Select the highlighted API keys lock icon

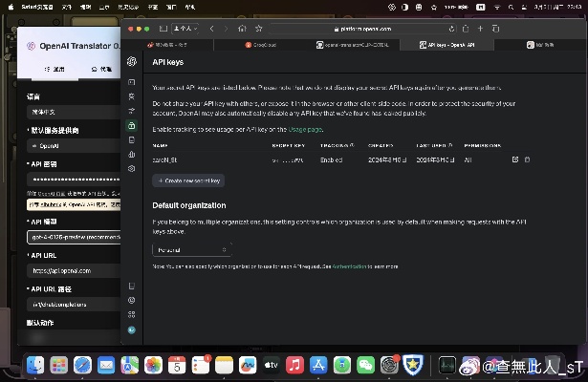[132, 125]
